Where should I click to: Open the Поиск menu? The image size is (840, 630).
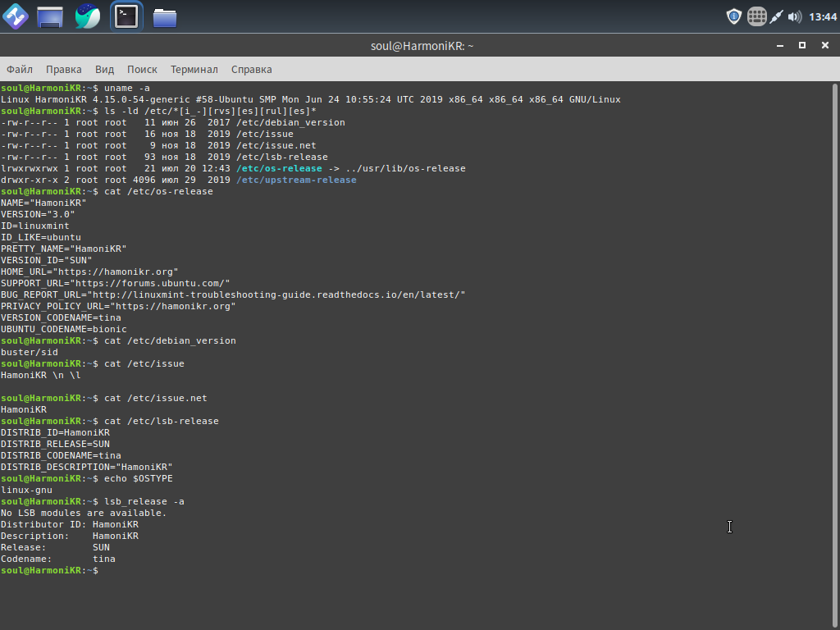pyautogui.click(x=142, y=70)
